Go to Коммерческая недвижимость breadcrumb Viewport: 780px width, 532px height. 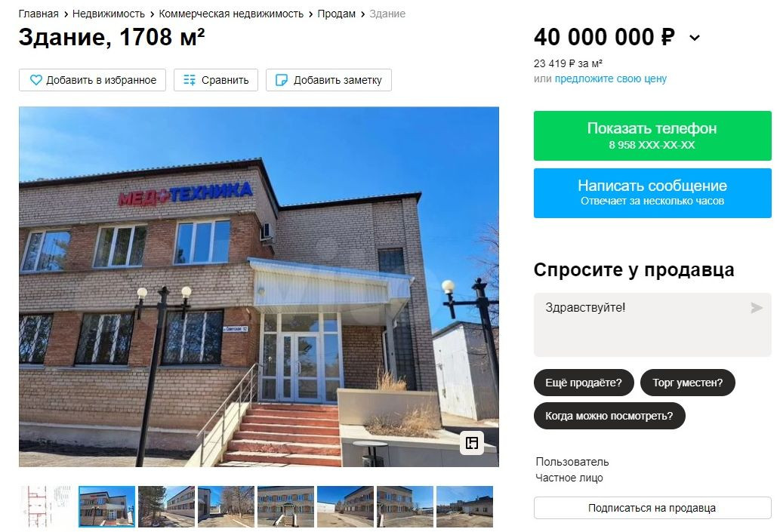231,14
